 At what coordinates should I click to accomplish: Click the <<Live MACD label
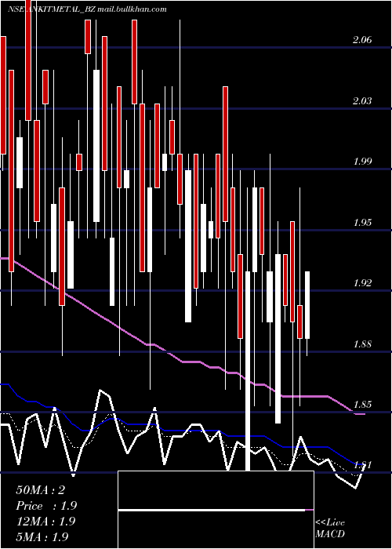(x=330, y=529)
